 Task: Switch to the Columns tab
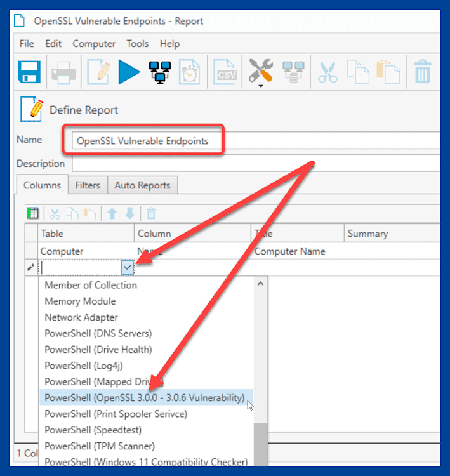pos(42,185)
